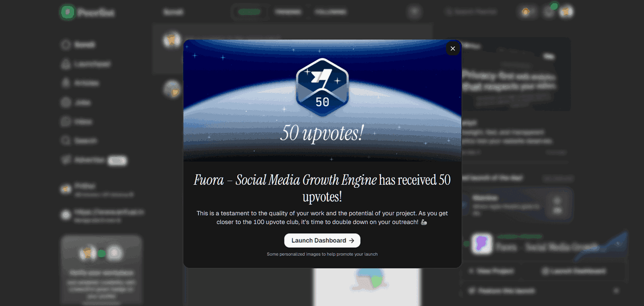
Task: Open Scroll in the left sidebar
Action: click(79, 45)
